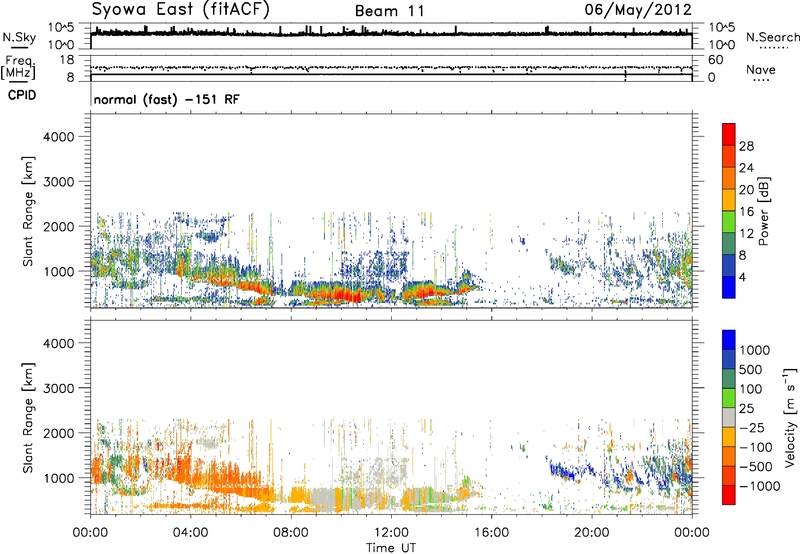
Task: Click the "Freq. [MHz]" axis label
Action: [19, 68]
